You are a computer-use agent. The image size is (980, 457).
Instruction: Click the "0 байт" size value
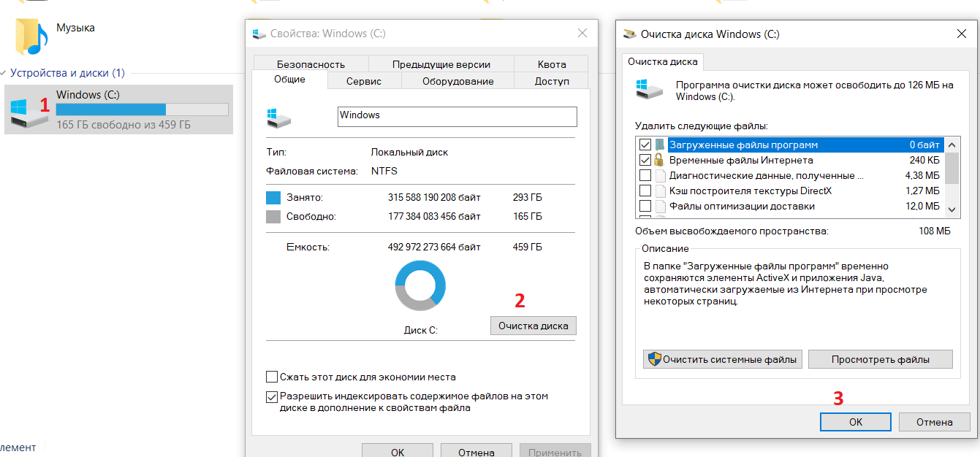pyautogui.click(x=924, y=145)
